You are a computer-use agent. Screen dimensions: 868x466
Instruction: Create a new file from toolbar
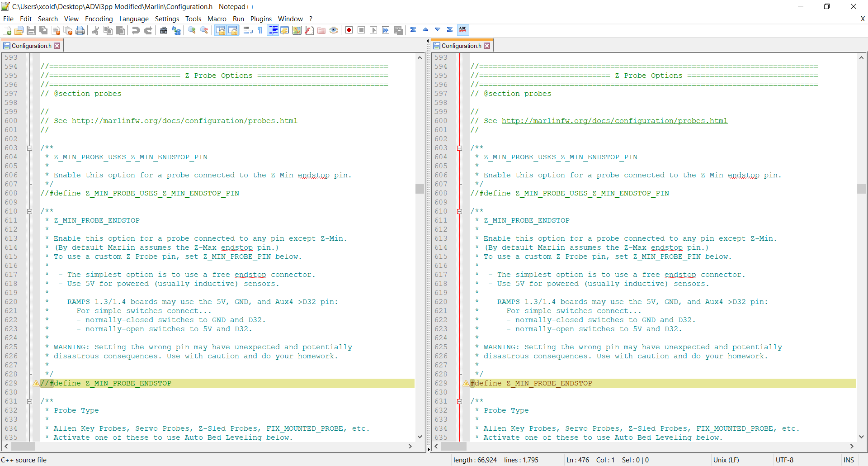click(x=7, y=30)
